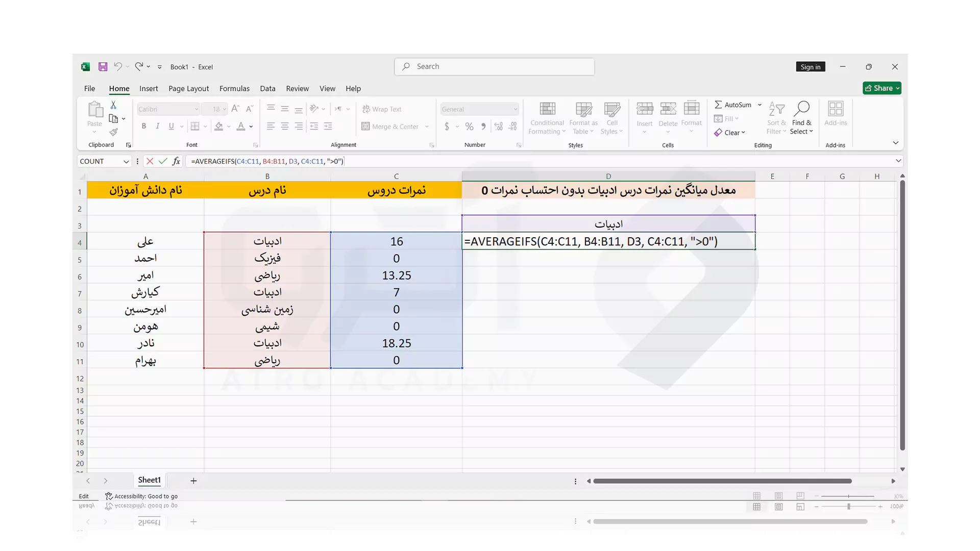Switch to the Data tab

[267, 88]
